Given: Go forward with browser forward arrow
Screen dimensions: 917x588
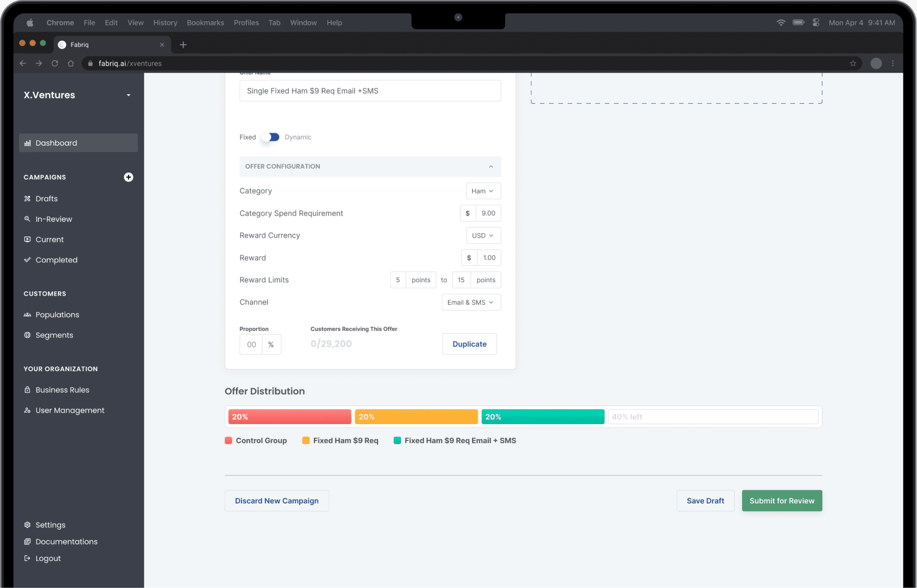Looking at the screenshot, I should pos(39,64).
